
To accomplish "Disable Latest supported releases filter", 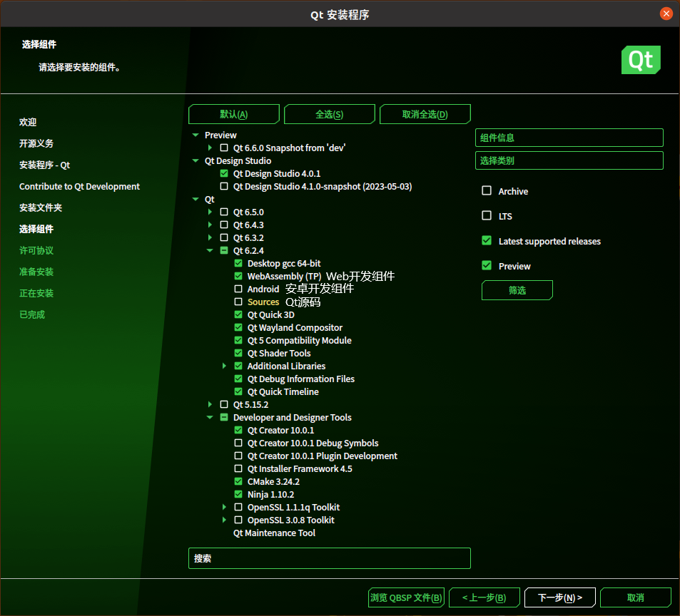I will point(487,241).
